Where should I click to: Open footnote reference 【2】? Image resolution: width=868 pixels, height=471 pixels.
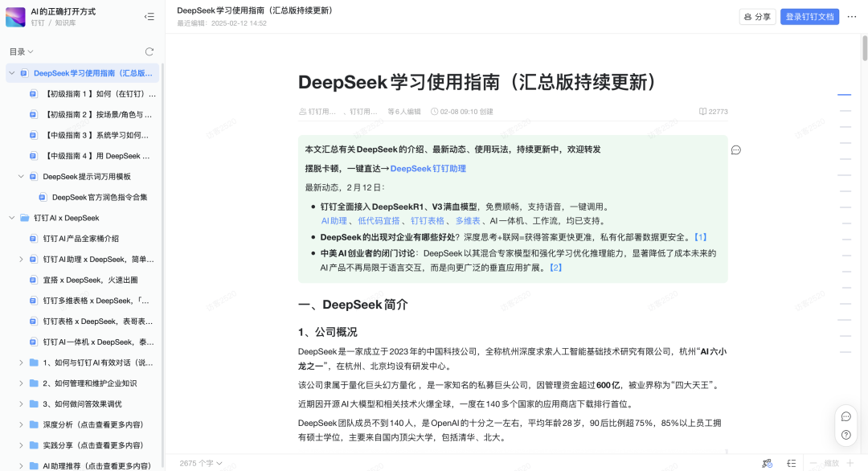556,268
